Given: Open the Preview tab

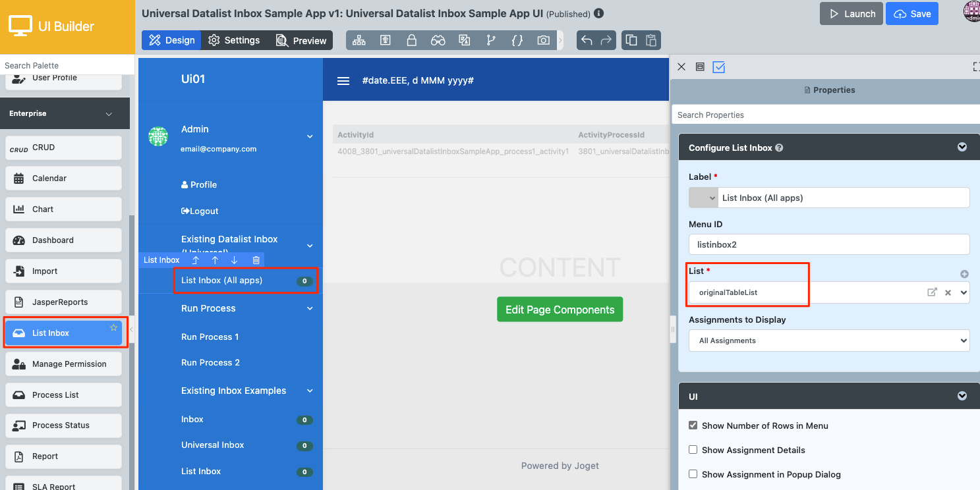Looking at the screenshot, I should point(301,40).
